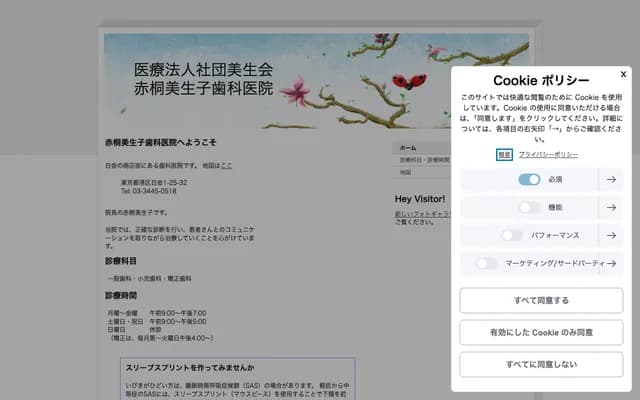Click the 赤桐美生子歯科医院へようこそ heading
640x400 pixels.
(160, 142)
